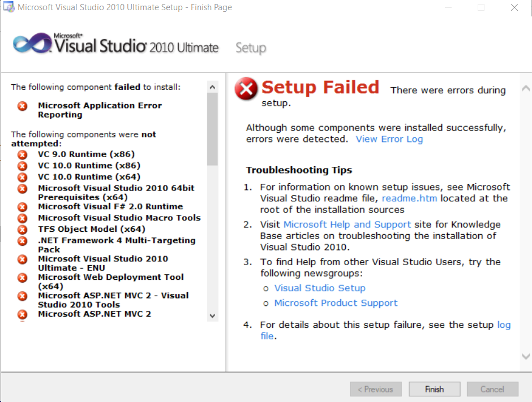Viewport: 532px width, 402px height.
Task: Click error icon next to Microsoft Visual F# 2.0 Runtime
Action: click(x=22, y=207)
